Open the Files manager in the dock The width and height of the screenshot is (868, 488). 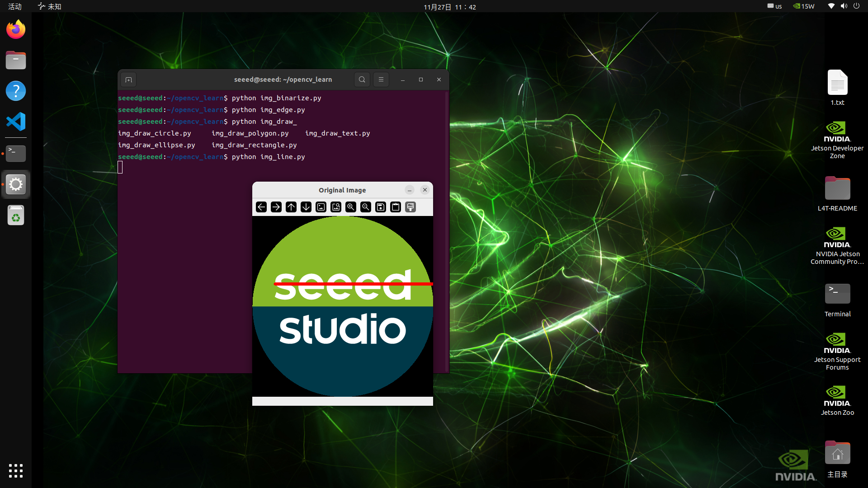click(16, 60)
